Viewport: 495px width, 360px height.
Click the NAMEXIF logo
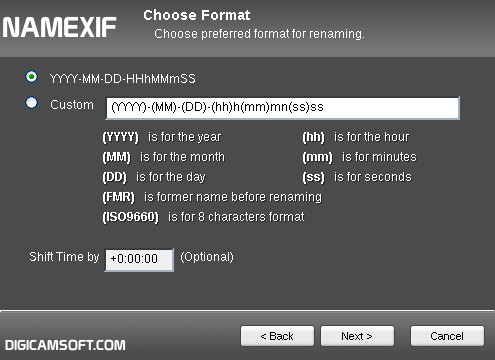tap(59, 27)
